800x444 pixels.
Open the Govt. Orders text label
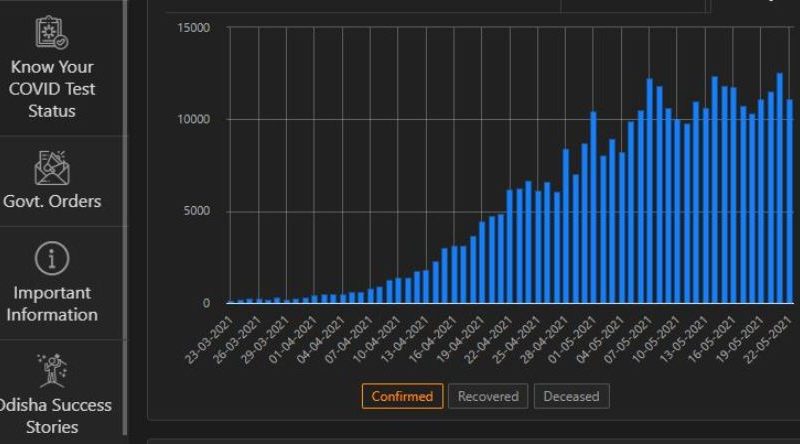51,201
